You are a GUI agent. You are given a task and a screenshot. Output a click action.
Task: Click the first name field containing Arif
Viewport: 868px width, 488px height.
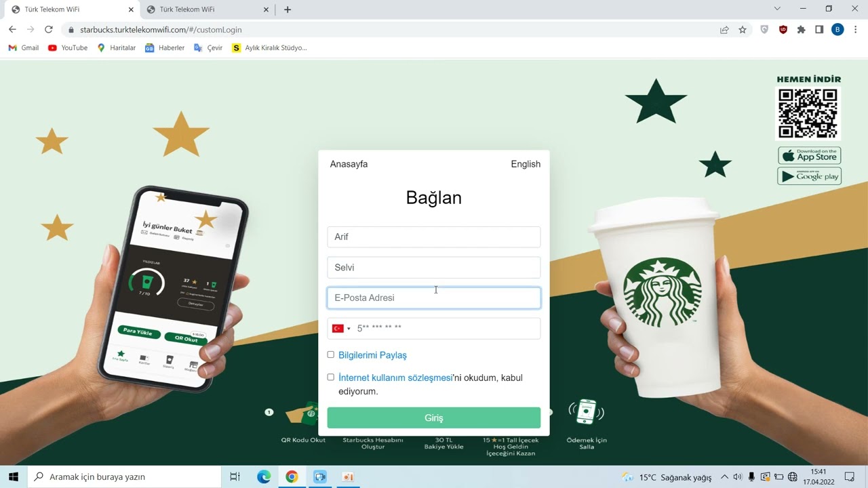pyautogui.click(x=434, y=237)
